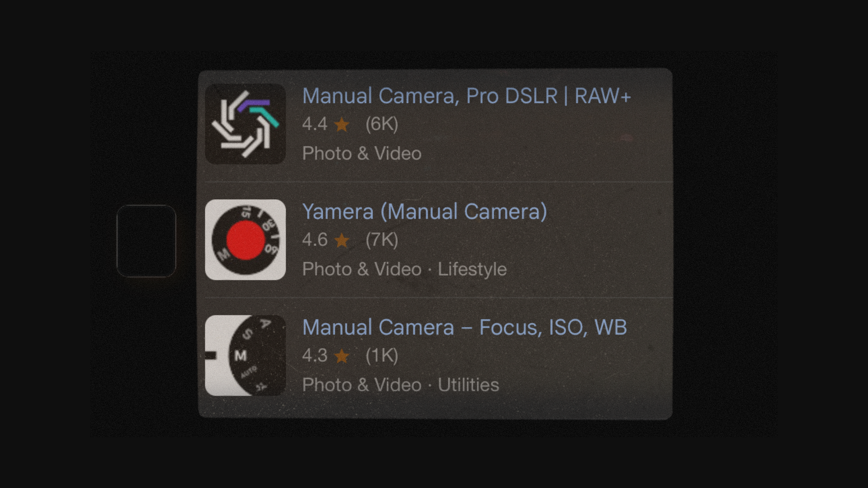The height and width of the screenshot is (488, 868).
Task: Open "Manual Camera, Pro DSLR | RAW+" title
Action: [466, 96]
